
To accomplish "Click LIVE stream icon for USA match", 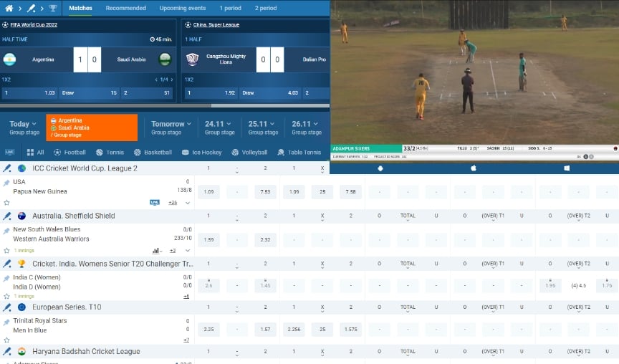I will click(154, 203).
